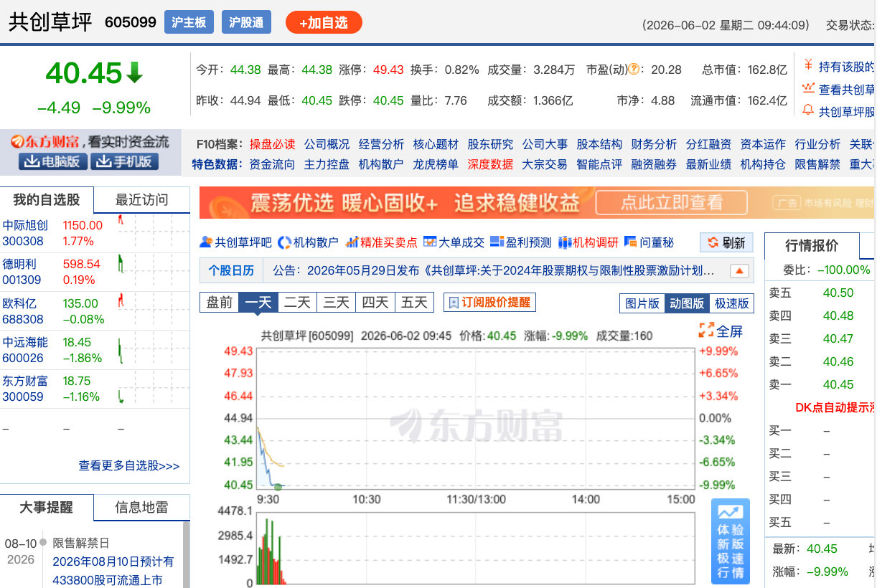Click the bell icon beside 共创草坪股
Image resolution: width=877 pixels, height=588 pixels.
pyautogui.click(x=808, y=111)
